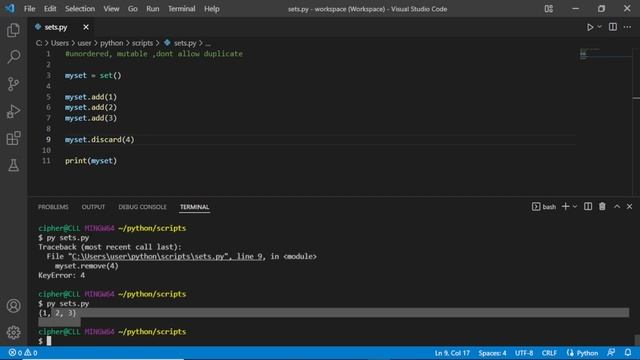Click the bash terminal profile label

(544, 207)
